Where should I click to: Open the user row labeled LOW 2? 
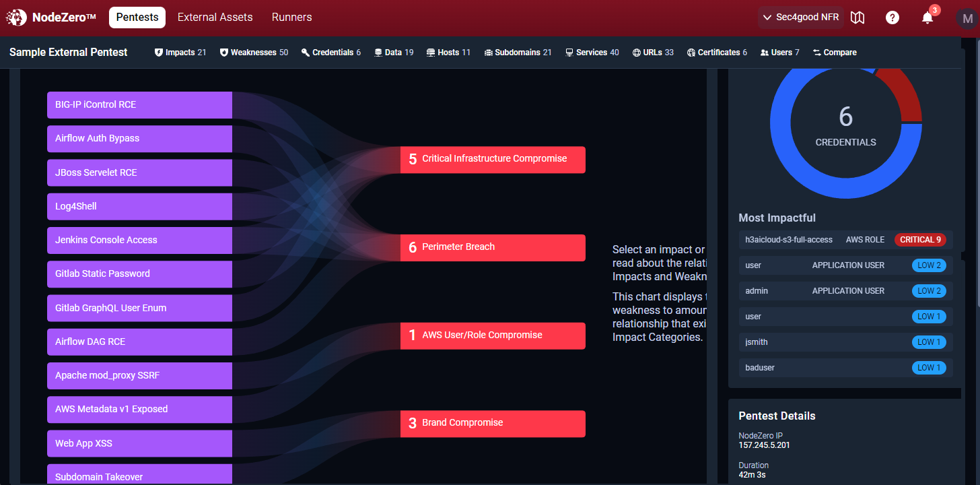coord(845,265)
